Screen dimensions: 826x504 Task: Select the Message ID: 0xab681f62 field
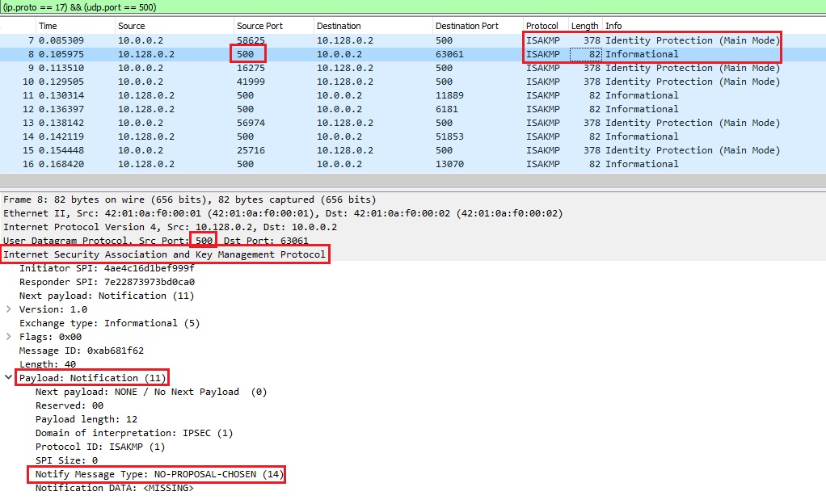point(81,351)
